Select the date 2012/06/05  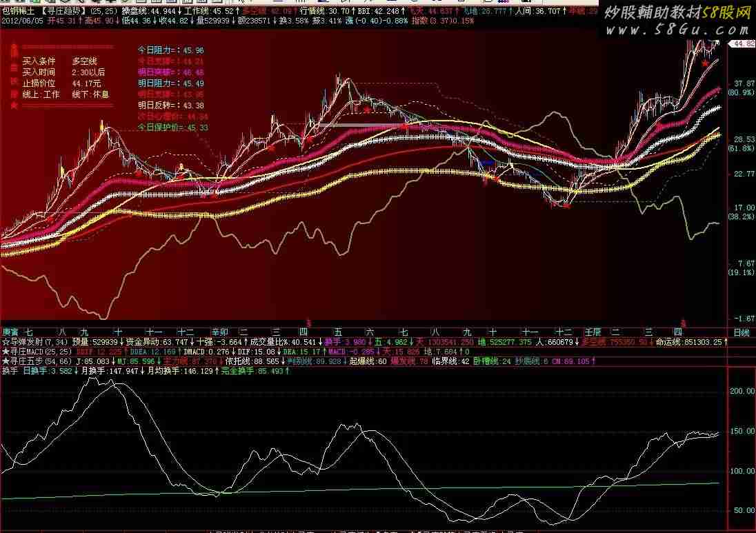coord(22,21)
